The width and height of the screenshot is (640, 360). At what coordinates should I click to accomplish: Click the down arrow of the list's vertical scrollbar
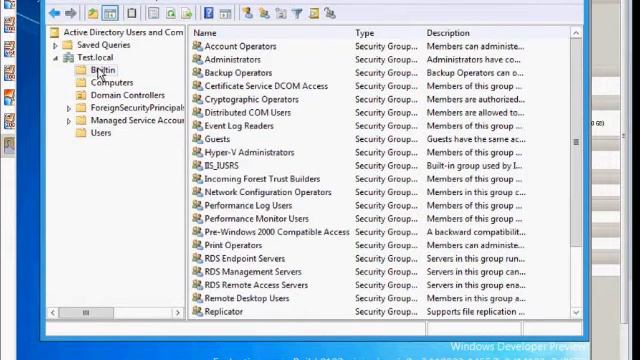(x=576, y=313)
